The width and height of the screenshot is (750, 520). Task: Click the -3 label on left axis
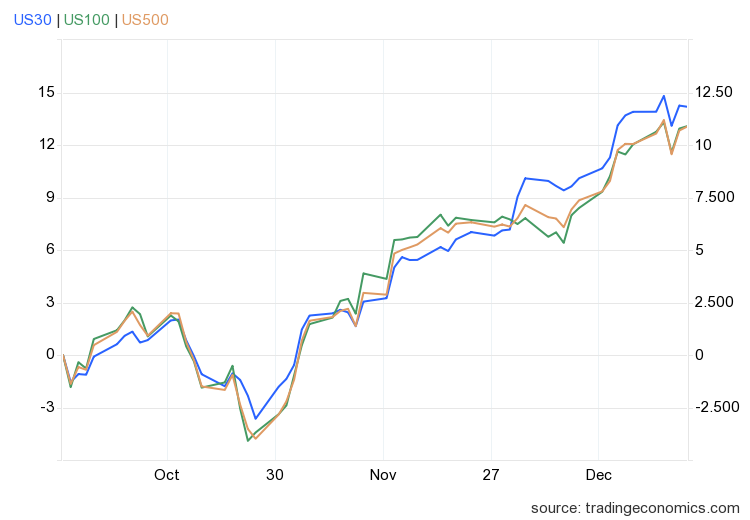(47, 407)
